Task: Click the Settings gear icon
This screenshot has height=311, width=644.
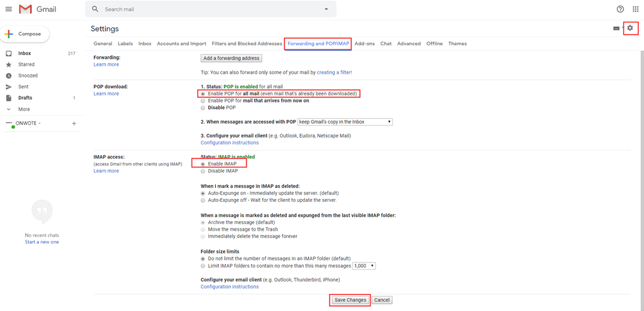Action: tap(630, 28)
